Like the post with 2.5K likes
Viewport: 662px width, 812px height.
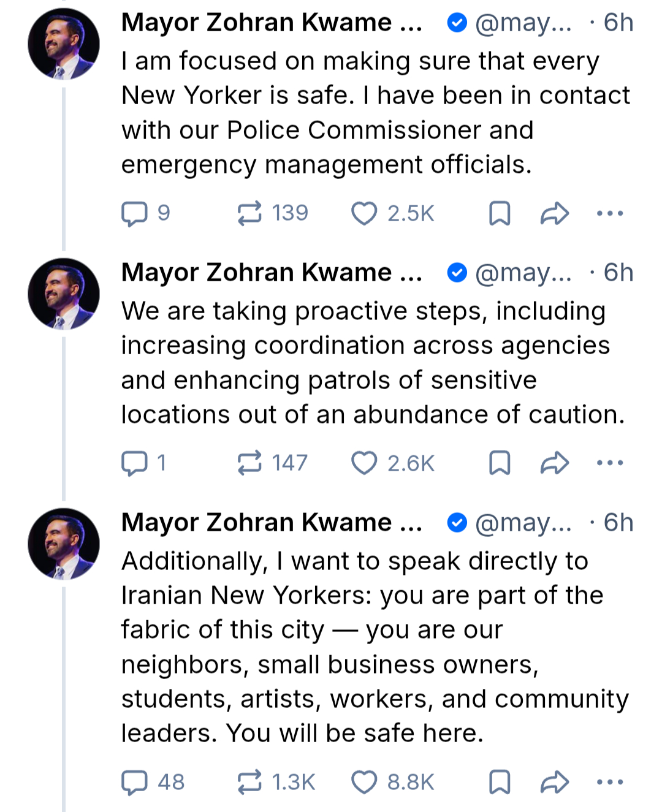364,213
